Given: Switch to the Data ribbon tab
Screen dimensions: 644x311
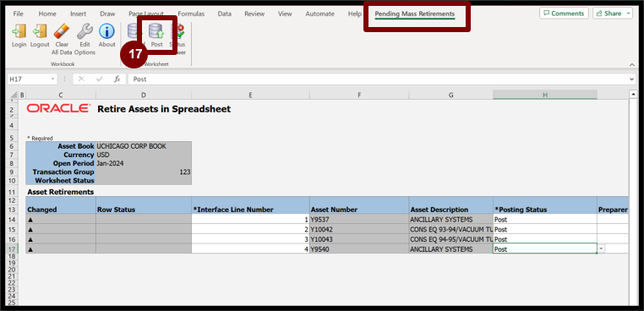Looking at the screenshot, I should (225, 14).
